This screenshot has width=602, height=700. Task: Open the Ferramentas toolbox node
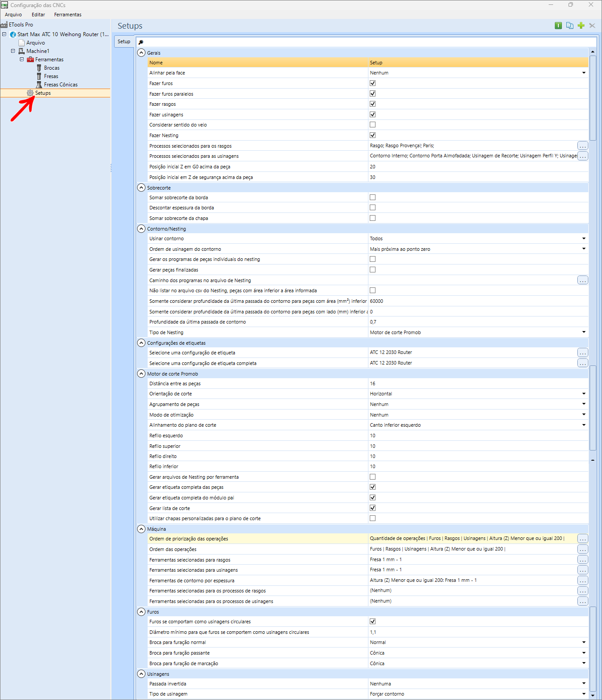coord(49,60)
